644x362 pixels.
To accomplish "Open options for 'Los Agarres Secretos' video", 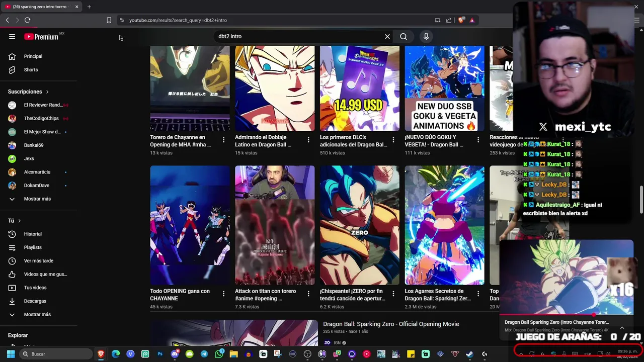I will [x=478, y=294].
